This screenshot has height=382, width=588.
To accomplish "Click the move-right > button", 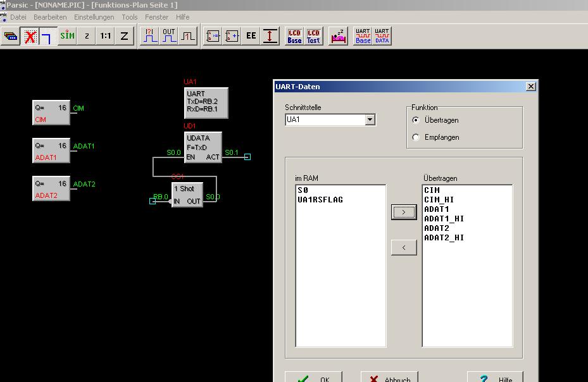I will click(x=404, y=212).
